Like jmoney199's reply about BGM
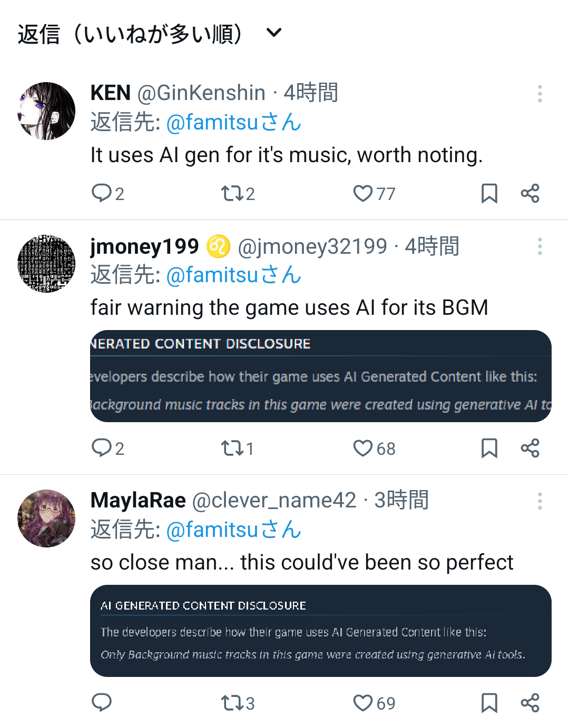The image size is (569, 728). pos(363,448)
